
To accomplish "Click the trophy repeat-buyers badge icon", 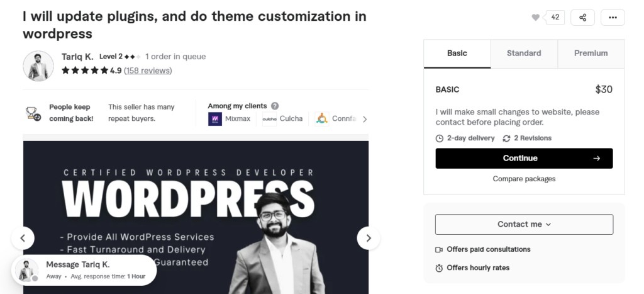I will (33, 113).
